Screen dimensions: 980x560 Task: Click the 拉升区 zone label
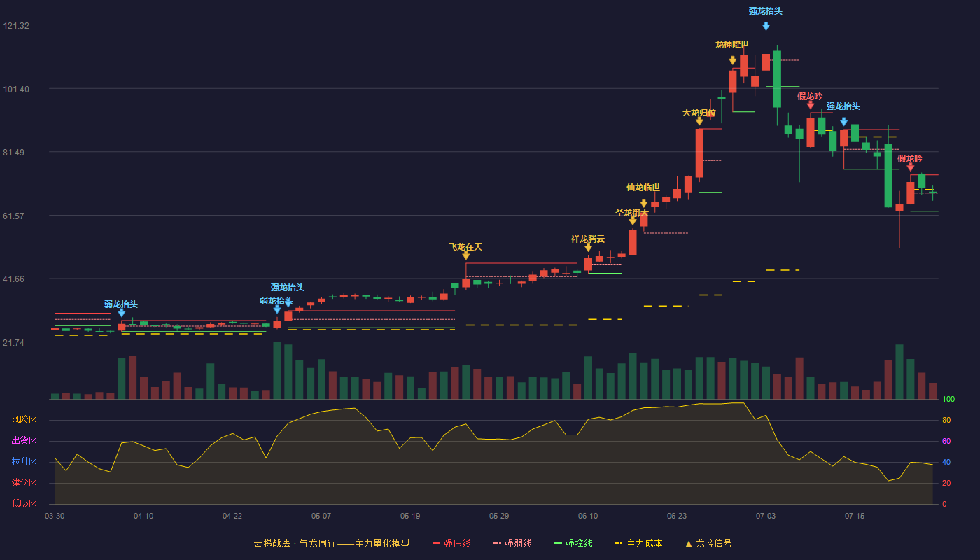tap(24, 462)
